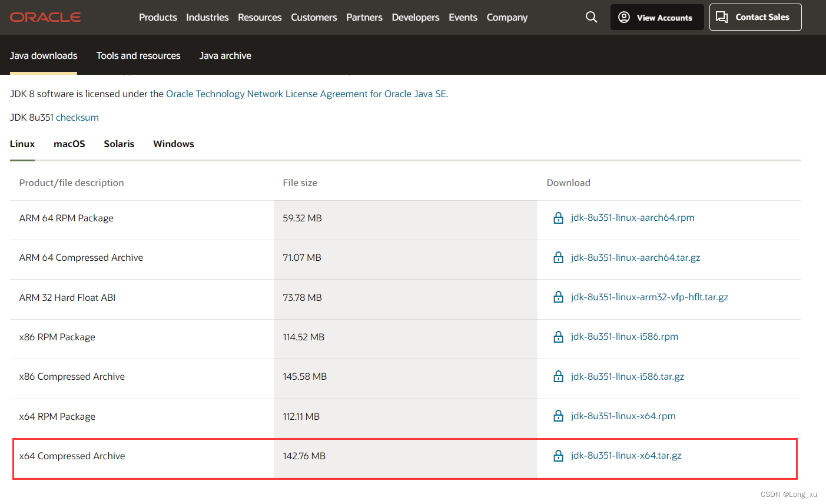
Task: Click the x64 Compressed Archive description
Action: 72,456
